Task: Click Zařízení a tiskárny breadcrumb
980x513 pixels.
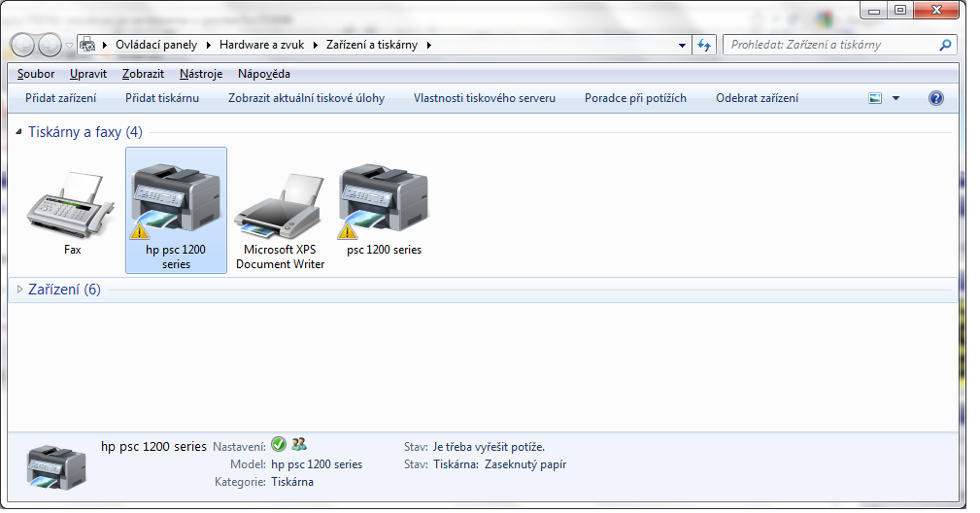Action: click(x=372, y=45)
